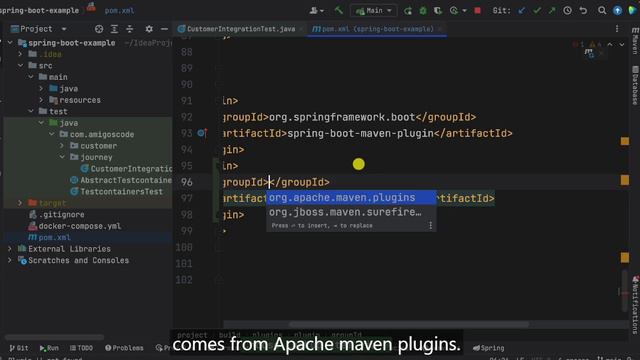Open docker-compose.yml in project tree

click(75, 226)
